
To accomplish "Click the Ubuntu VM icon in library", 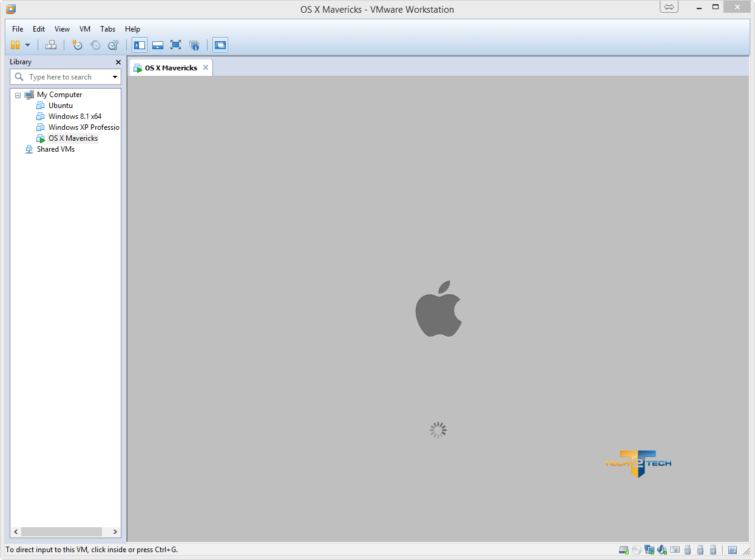I will coord(41,106).
